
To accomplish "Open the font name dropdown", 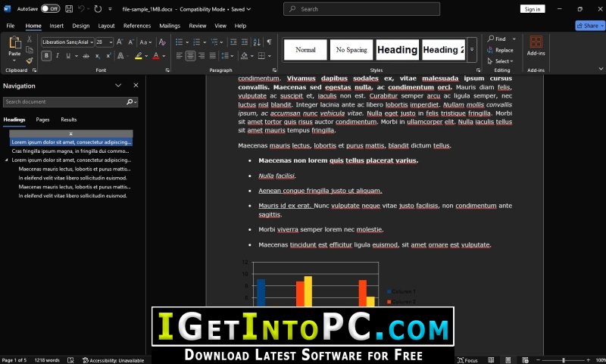I will (92, 42).
